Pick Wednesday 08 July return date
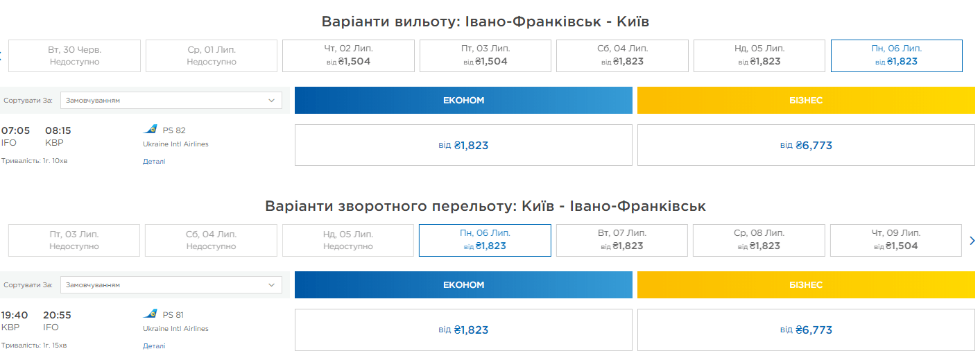 click(x=759, y=240)
